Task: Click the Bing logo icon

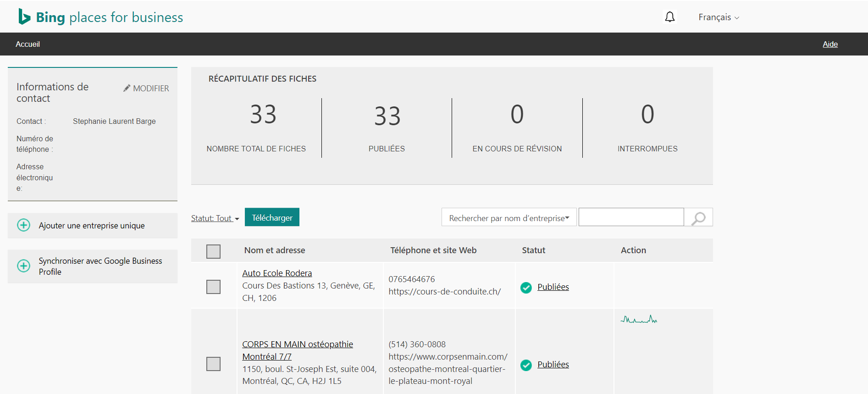Action: [24, 17]
